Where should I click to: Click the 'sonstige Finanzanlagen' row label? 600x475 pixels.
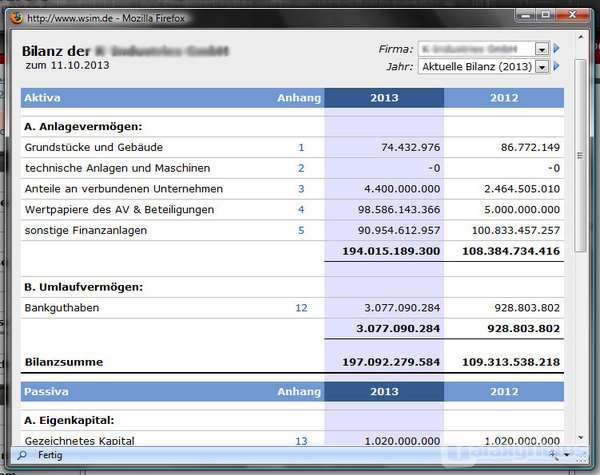point(86,230)
